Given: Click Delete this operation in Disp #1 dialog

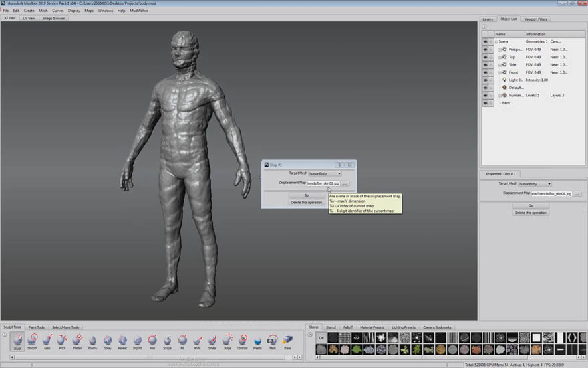Looking at the screenshot, I should 307,202.
